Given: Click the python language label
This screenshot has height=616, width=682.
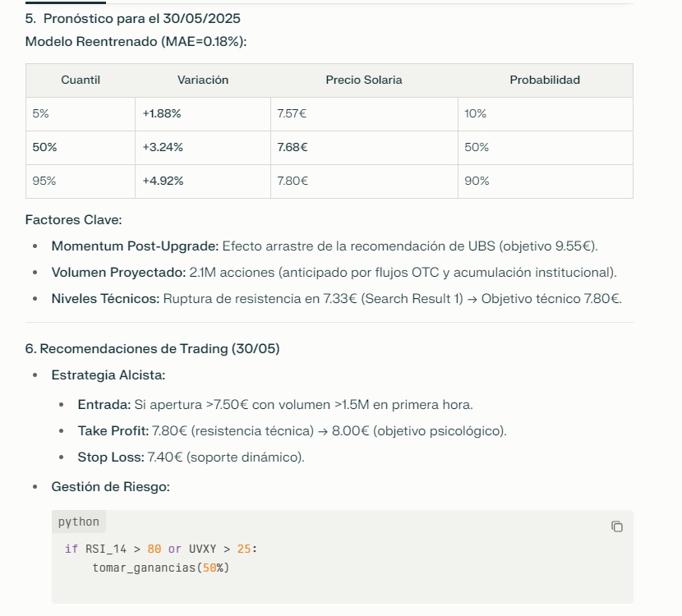Looking at the screenshot, I should (x=79, y=522).
